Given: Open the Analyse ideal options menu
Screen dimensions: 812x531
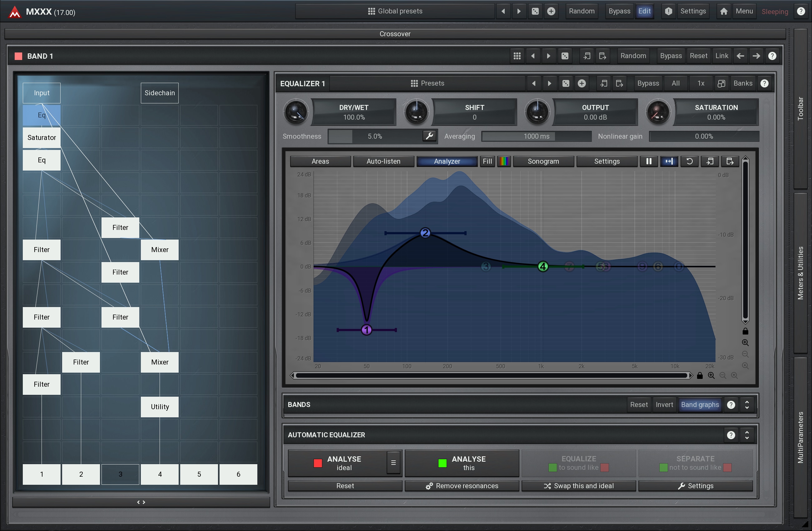Looking at the screenshot, I should [393, 463].
